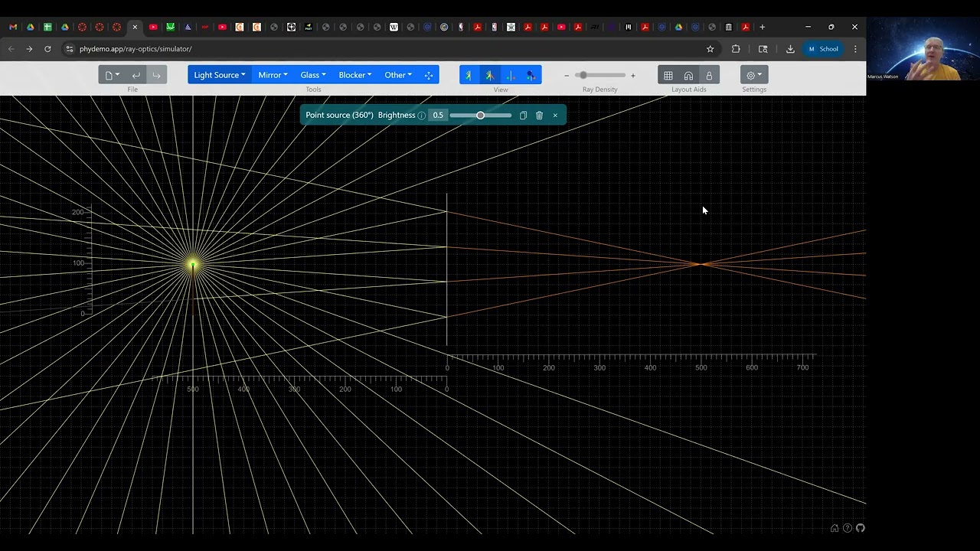
Task: Bookmark this page with the star
Action: point(710,49)
